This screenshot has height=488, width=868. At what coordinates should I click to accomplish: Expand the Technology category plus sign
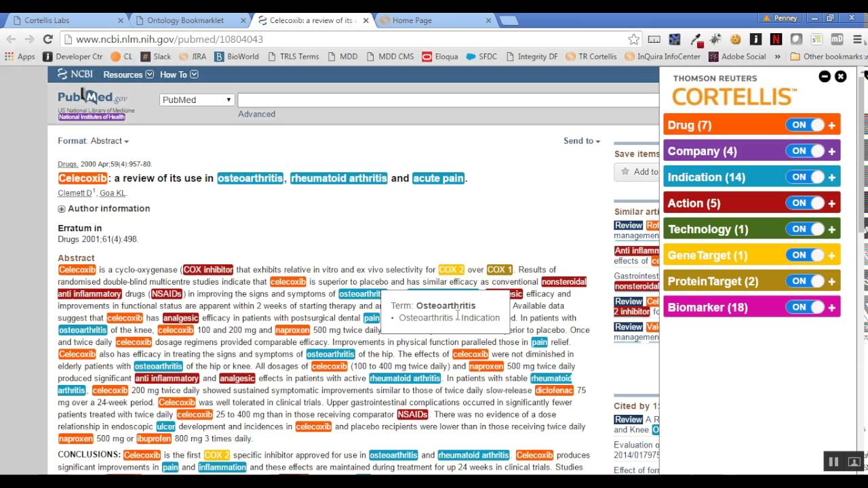click(832, 229)
